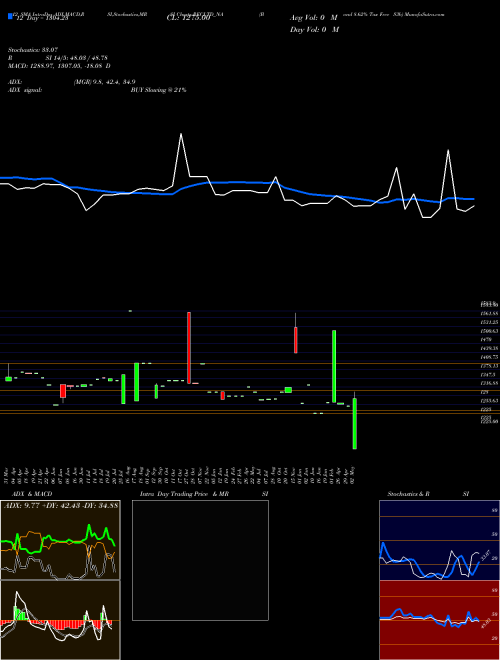Click the price axis label 1316.88
Image resolution: width=500 pixels, height=660 pixels.
click(489, 383)
